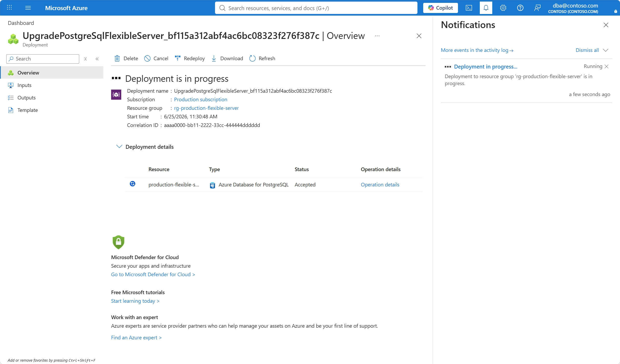
Task: Go to Microsoft Defender for Cloud
Action: tap(153, 274)
